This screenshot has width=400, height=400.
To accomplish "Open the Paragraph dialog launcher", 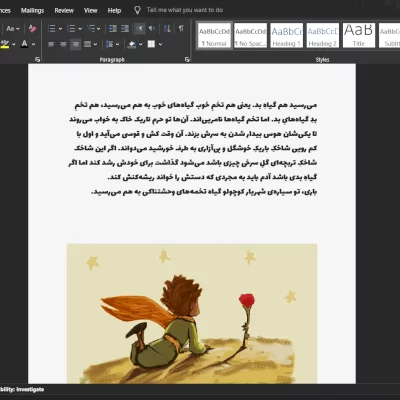I will (x=187, y=60).
